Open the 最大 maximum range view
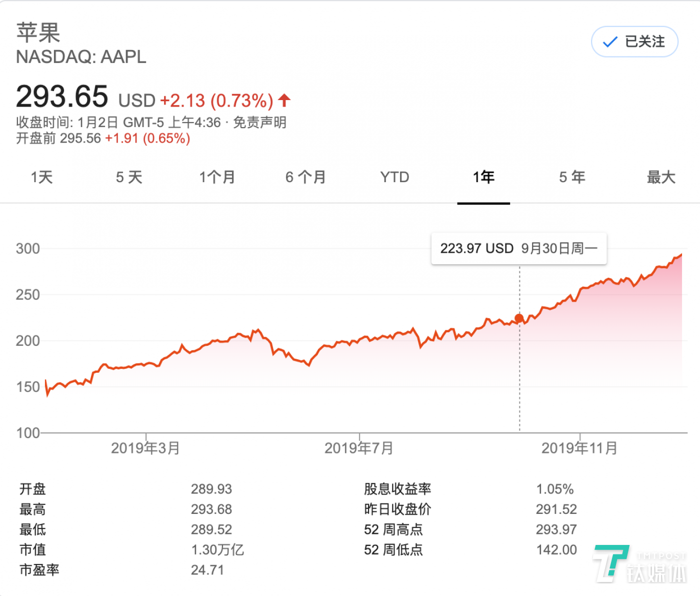700x596 pixels. coord(660,177)
